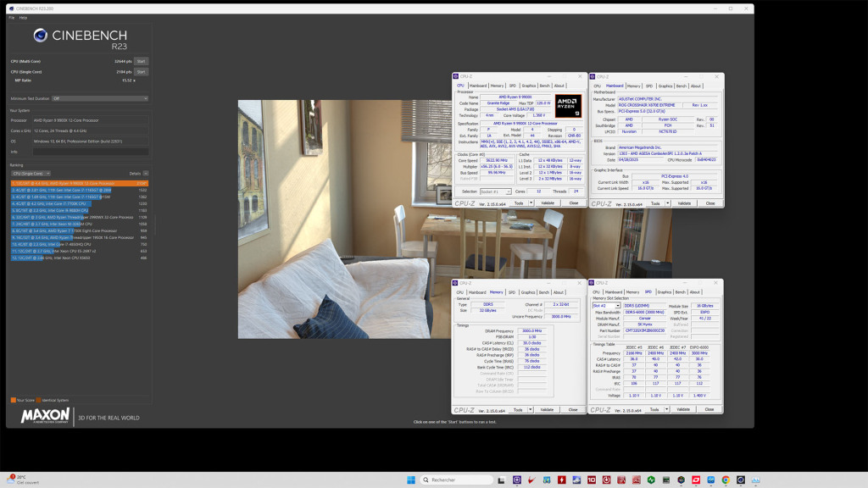Click the ROG CROSSHAIR X870E EXTREME model field

[649, 105]
